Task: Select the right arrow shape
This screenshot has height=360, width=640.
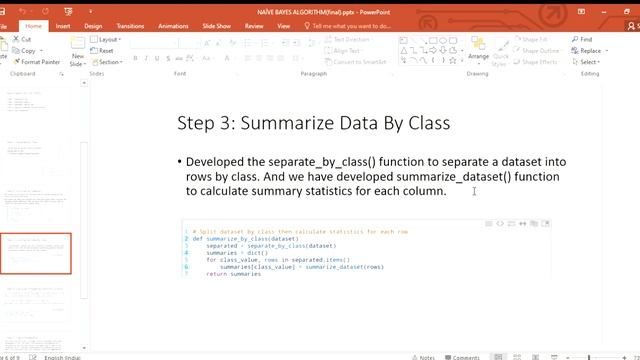Action: pyautogui.click(x=433, y=51)
